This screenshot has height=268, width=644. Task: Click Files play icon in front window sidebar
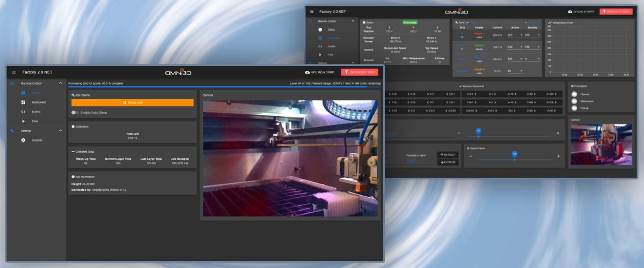pyautogui.click(x=23, y=121)
